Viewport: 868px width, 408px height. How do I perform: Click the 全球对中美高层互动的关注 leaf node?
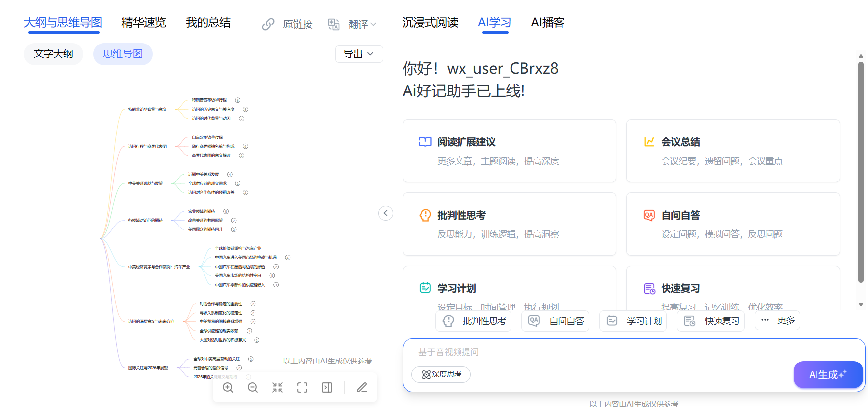point(216,359)
